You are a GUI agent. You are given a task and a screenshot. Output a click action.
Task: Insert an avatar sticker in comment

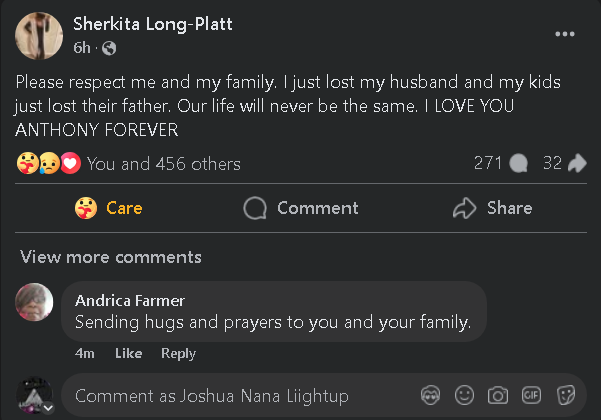tap(431, 395)
